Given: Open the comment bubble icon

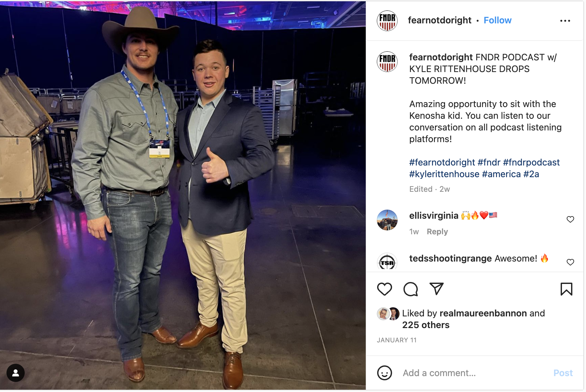Looking at the screenshot, I should [x=411, y=289].
